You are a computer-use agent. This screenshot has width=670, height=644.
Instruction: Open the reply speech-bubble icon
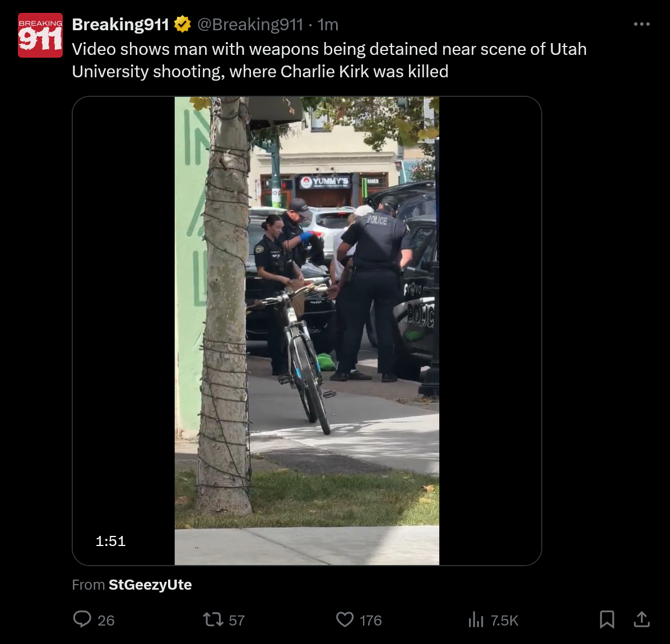tap(82, 619)
